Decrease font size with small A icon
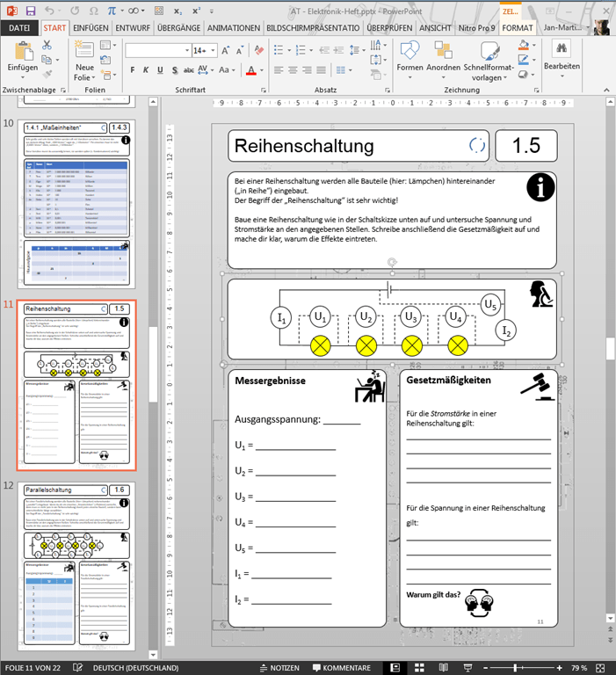The height and width of the screenshot is (675, 616). tap(240, 51)
